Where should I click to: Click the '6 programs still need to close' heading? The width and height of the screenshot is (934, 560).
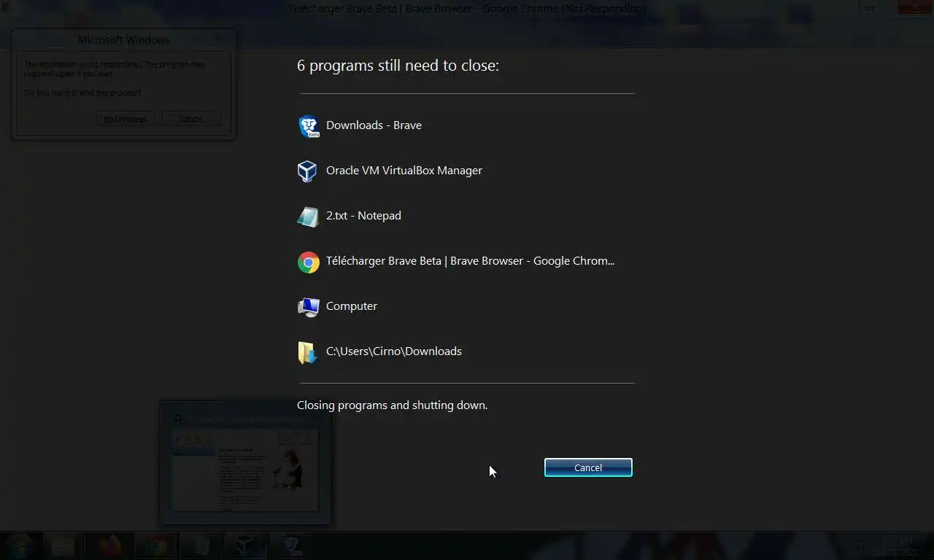pos(398,66)
